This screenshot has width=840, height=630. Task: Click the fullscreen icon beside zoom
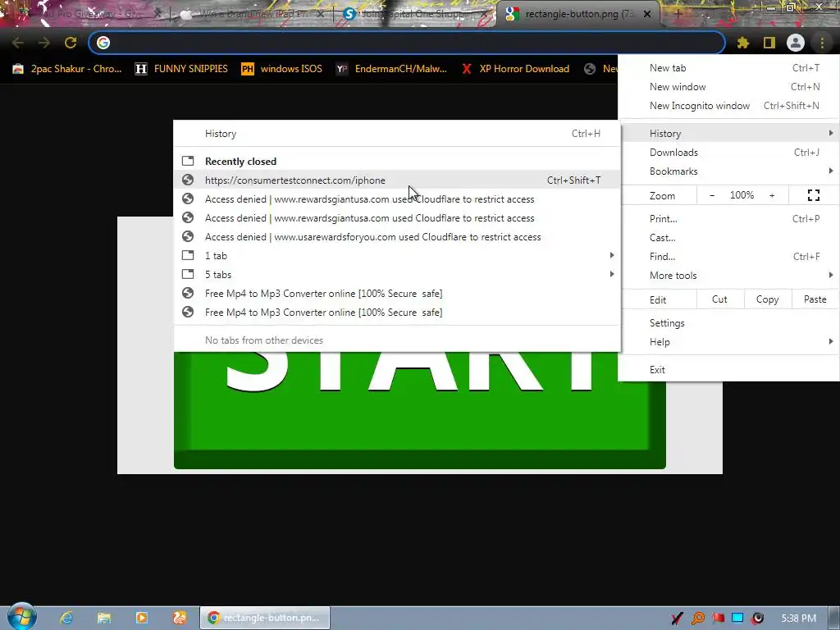coord(814,195)
